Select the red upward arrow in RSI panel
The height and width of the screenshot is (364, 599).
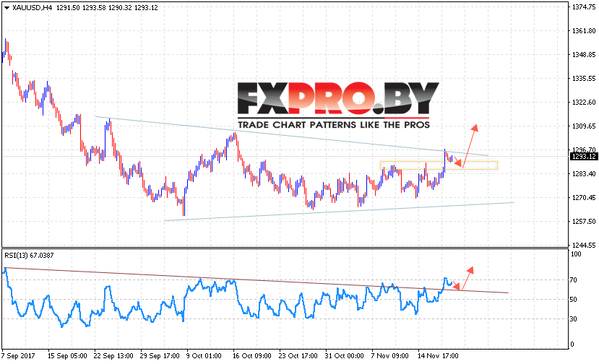(x=467, y=279)
